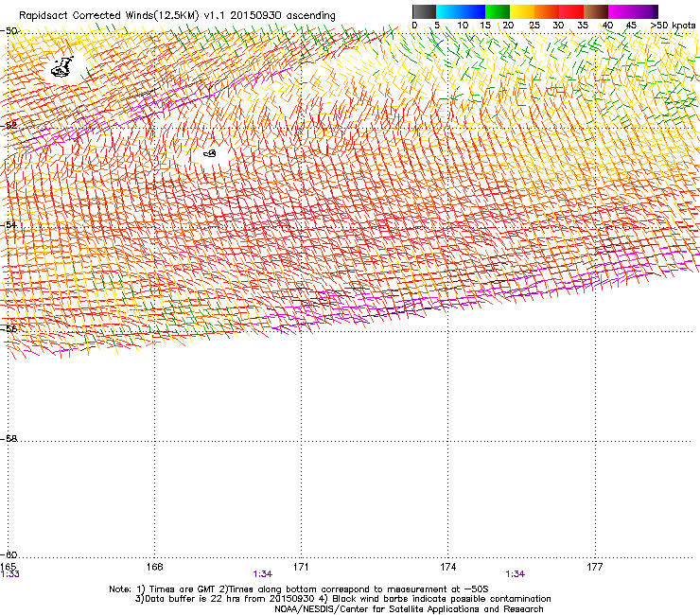The height and width of the screenshot is (615, 700).
Task: Click the '-56' latitude axis label
Action: [9, 328]
